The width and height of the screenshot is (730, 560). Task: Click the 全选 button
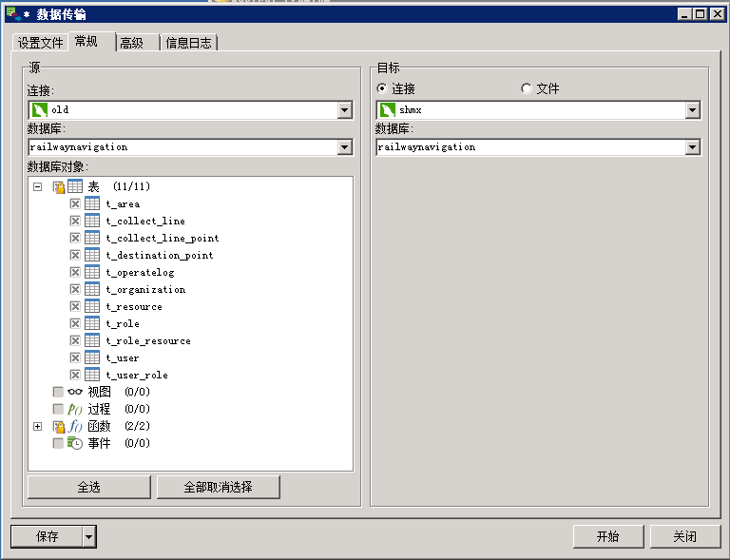click(x=89, y=487)
